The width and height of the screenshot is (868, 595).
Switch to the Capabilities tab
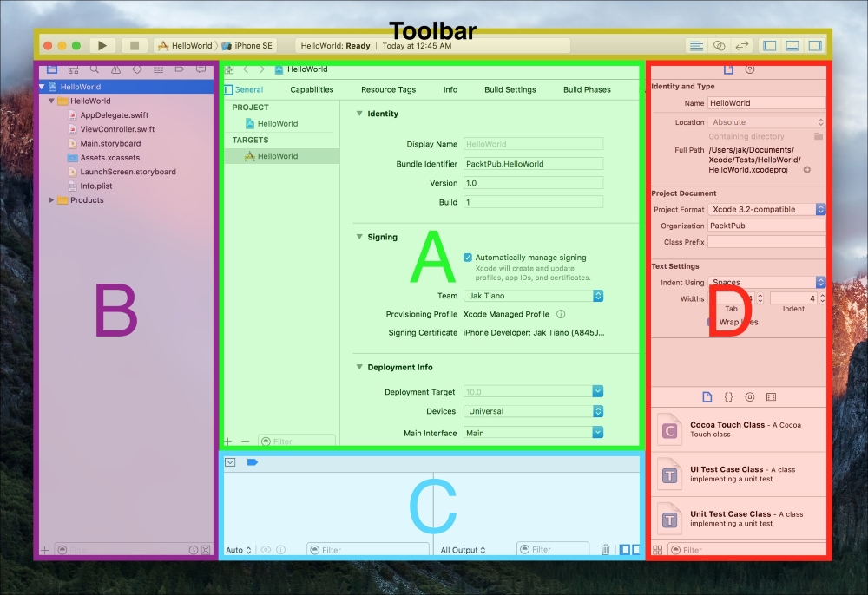coord(312,89)
